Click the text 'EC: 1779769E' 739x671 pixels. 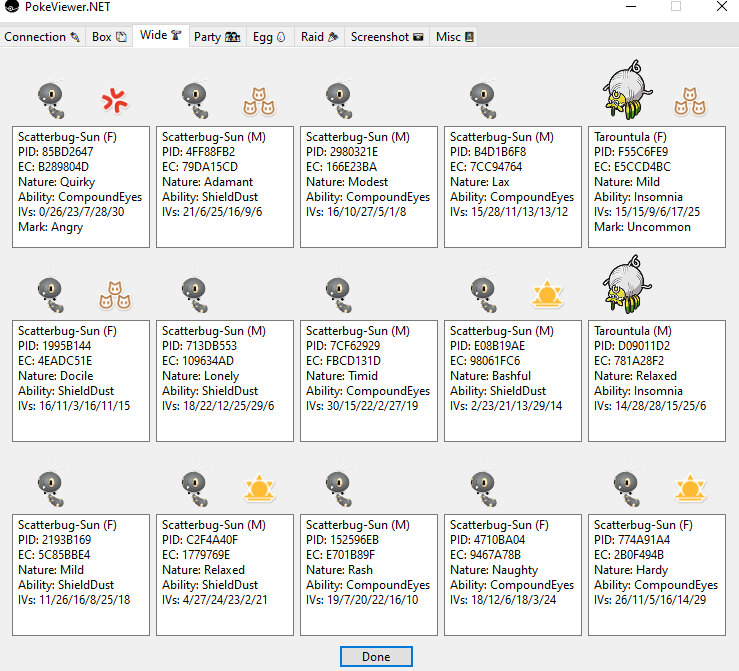[x=196, y=555]
